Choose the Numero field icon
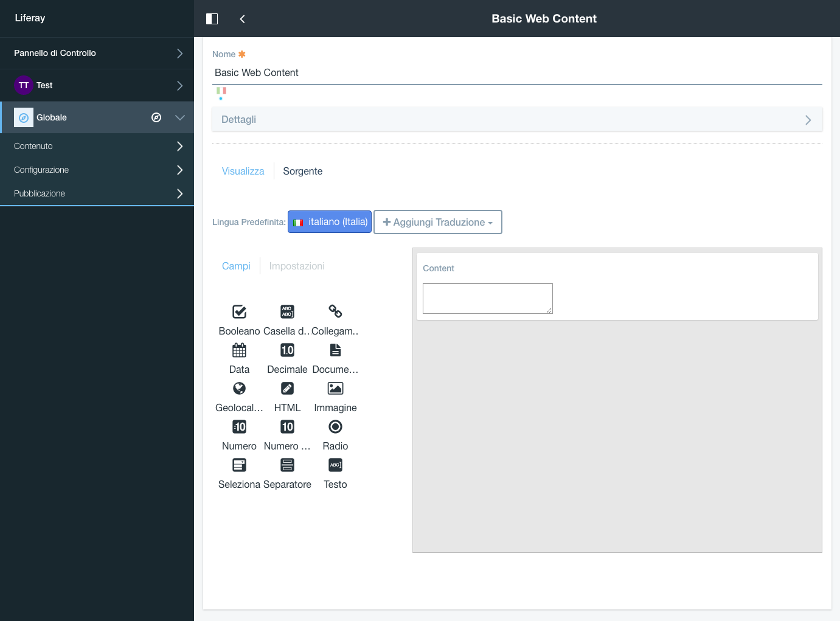Viewport: 840px width, 621px height. [x=240, y=426]
